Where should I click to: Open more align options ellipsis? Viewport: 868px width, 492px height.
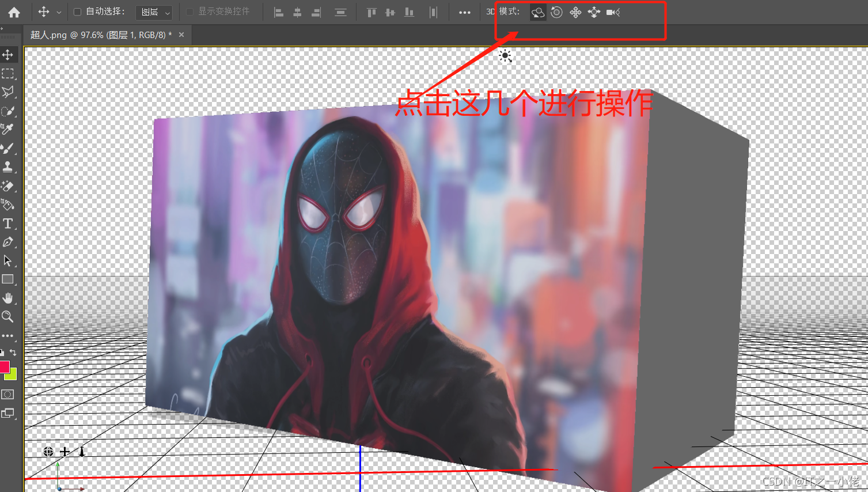coord(465,12)
